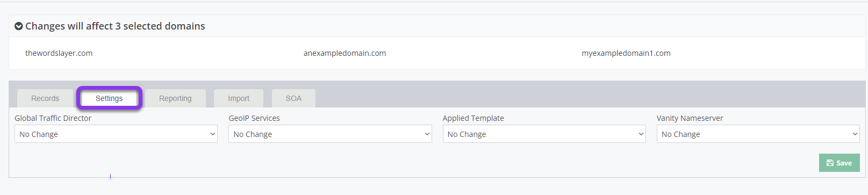Open the Vanity Nameserver dropdown
Screen dimensions: 868x195
(x=758, y=134)
